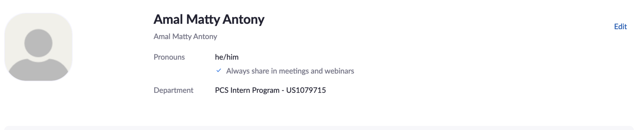This screenshot has height=130, width=644.
Task: Click the word Antony in the bold heading
Action: click(x=243, y=19)
